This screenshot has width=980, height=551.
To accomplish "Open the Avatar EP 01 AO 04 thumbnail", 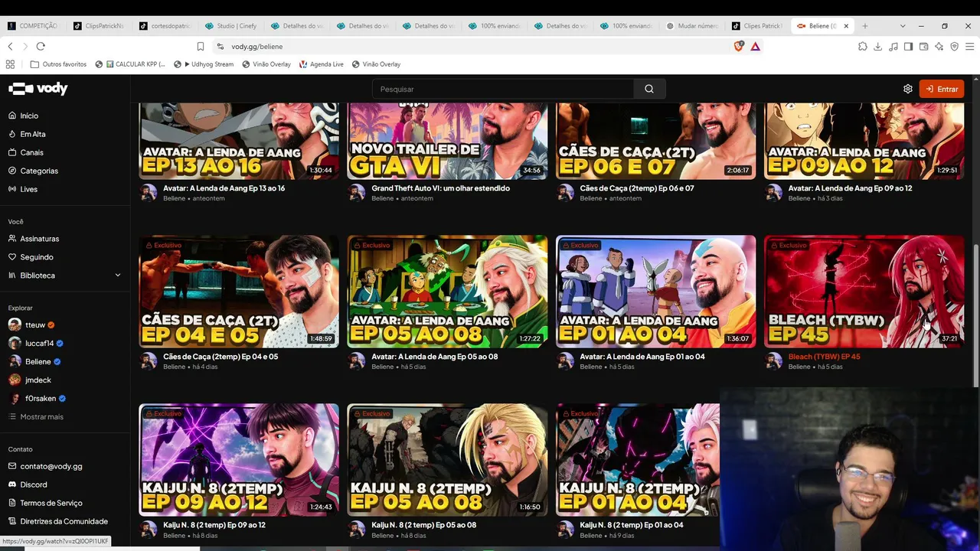I will [x=655, y=292].
